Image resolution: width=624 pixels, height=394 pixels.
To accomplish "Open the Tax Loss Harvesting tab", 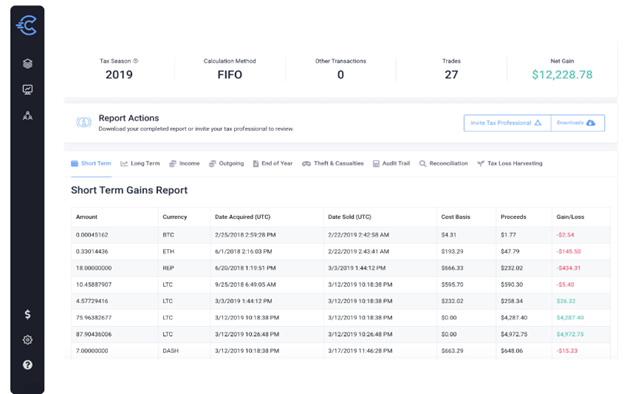I will (x=510, y=164).
